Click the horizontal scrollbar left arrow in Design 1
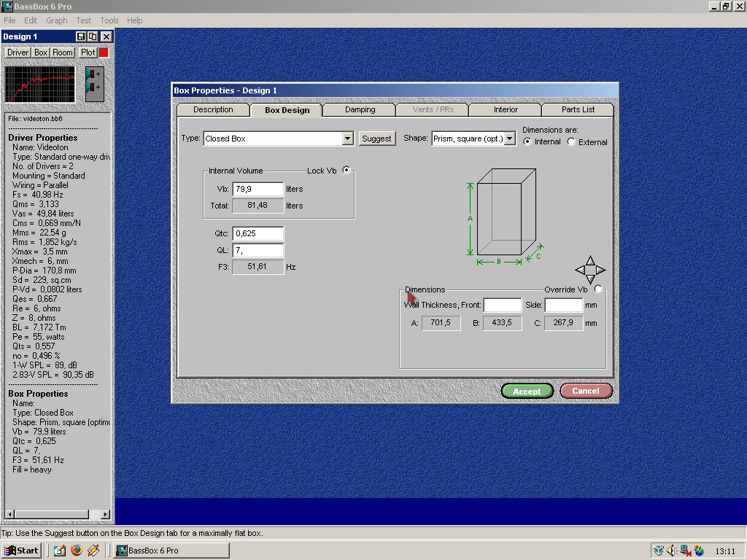This screenshot has height=560, width=747. tap(9, 514)
